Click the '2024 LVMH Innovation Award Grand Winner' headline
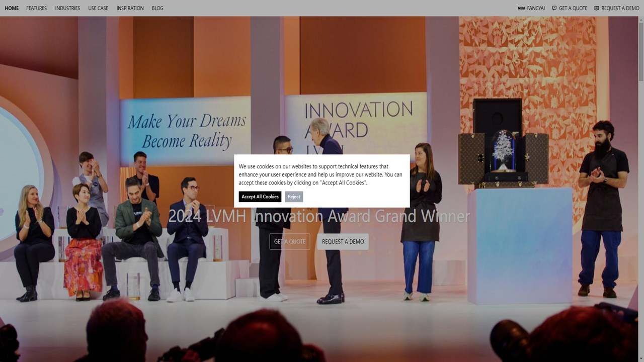644x362 pixels. tap(319, 216)
